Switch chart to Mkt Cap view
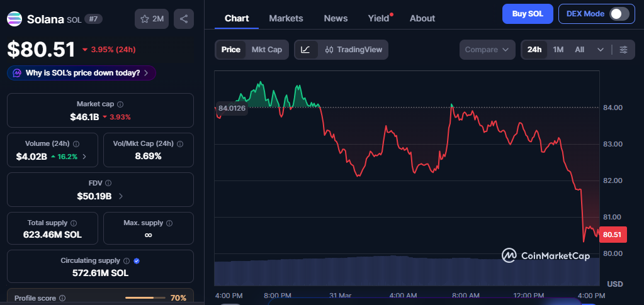Viewport: 644px width, 305px height. pos(267,50)
